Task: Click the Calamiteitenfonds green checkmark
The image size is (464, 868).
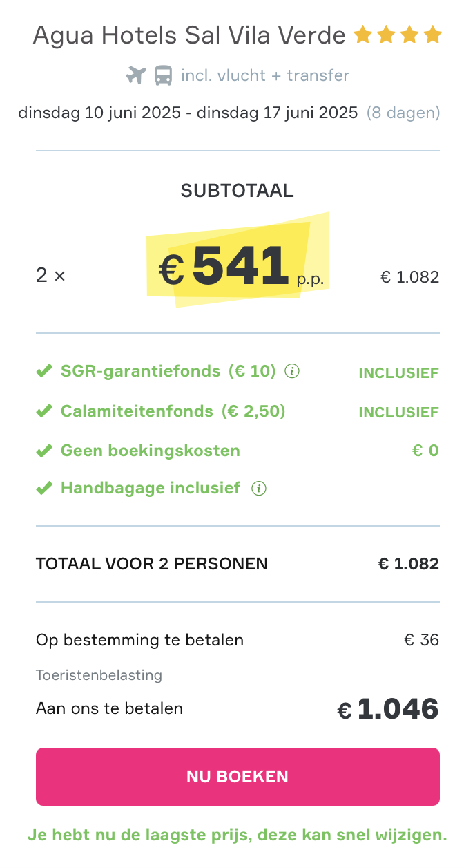Action: (44, 411)
